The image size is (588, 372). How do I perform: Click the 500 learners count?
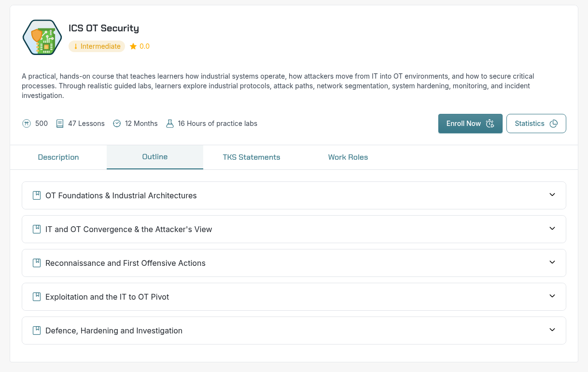coord(42,124)
